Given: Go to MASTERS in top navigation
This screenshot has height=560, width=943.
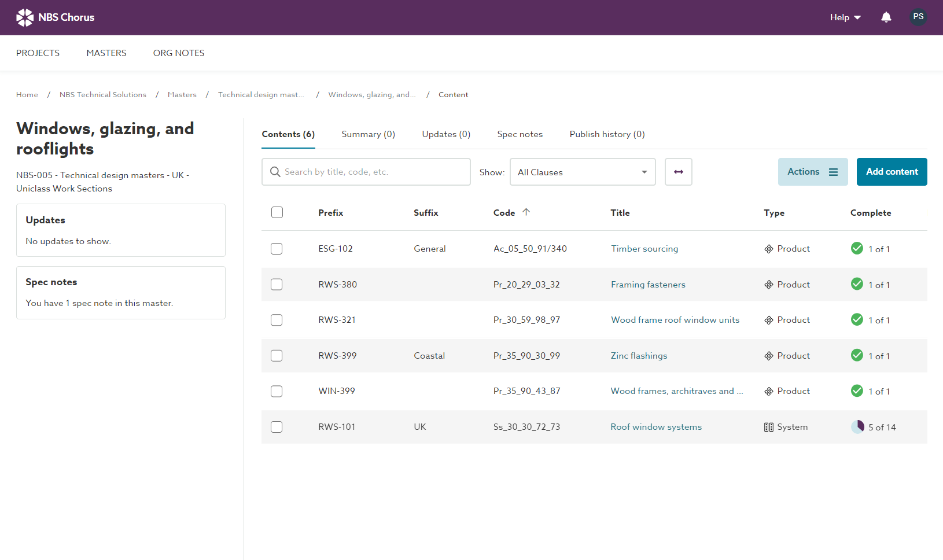Looking at the screenshot, I should 106,53.
